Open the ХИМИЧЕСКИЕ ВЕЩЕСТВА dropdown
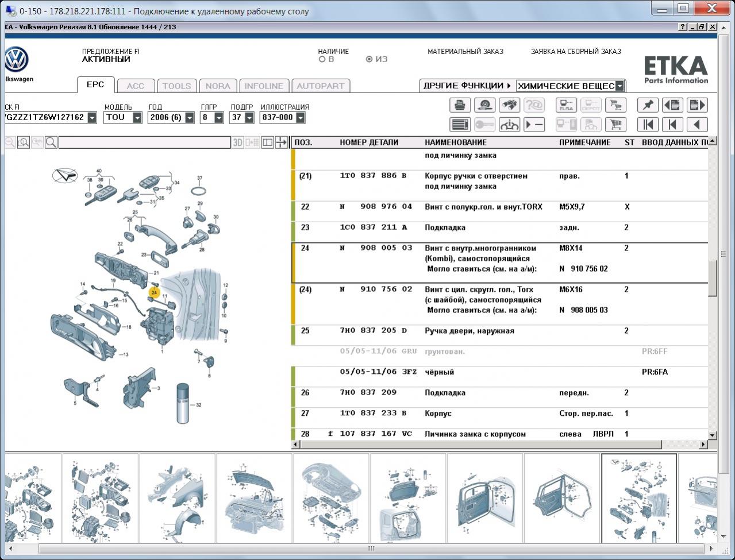 click(619, 86)
